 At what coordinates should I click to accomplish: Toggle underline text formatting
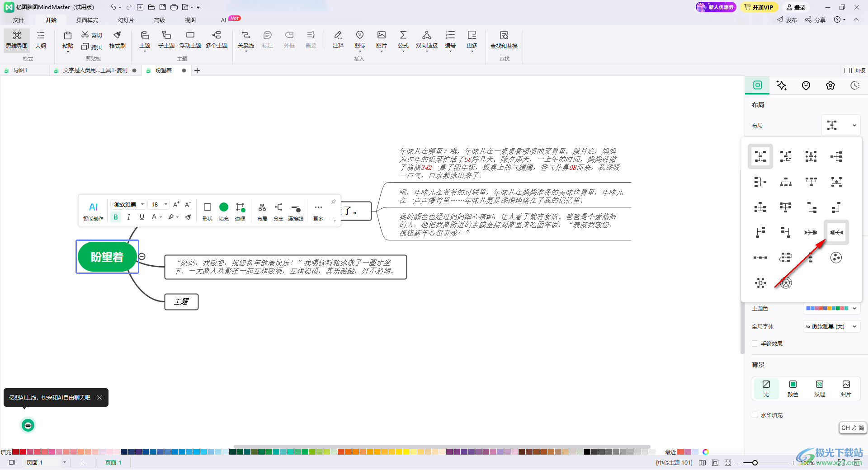pyautogui.click(x=142, y=217)
